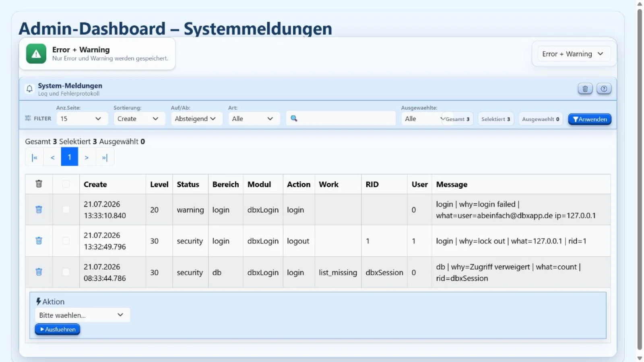This screenshot has width=644, height=362.
Task: Open the Ausgewaehlte dropdown showing Alle
Action: (427, 119)
